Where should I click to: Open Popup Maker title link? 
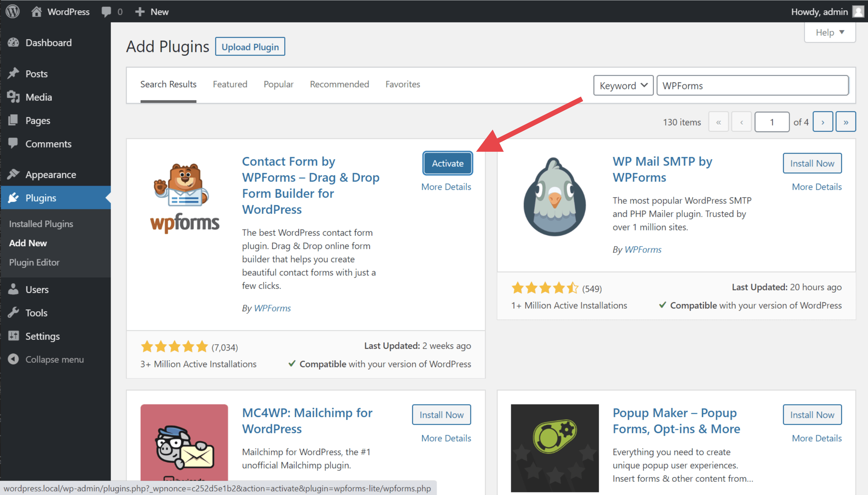(676, 420)
